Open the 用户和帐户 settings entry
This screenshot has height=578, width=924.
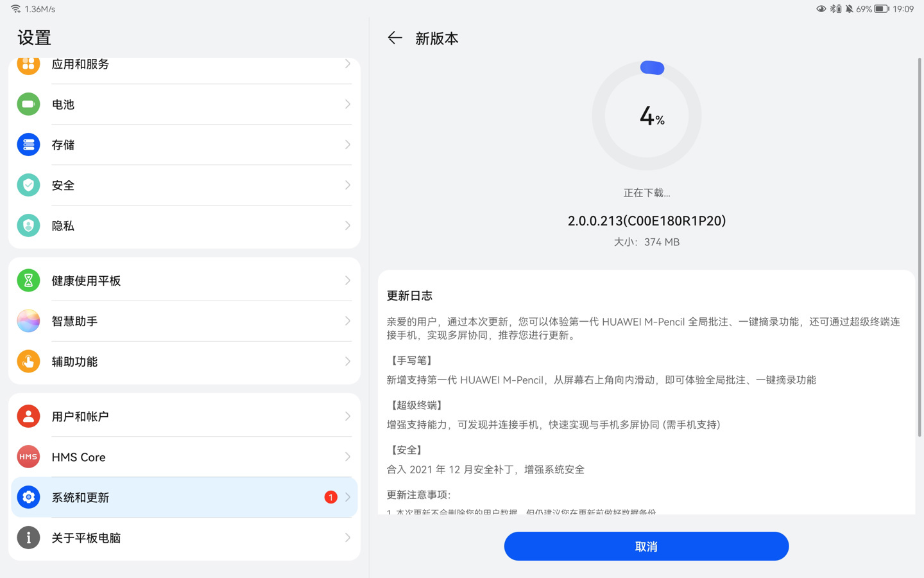point(184,416)
